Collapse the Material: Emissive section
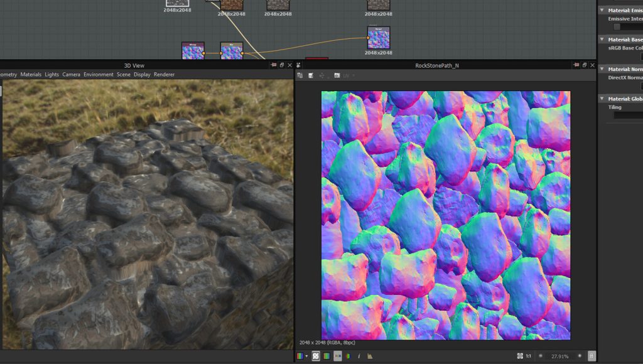Viewport: 643px width, 364px height. (x=602, y=10)
